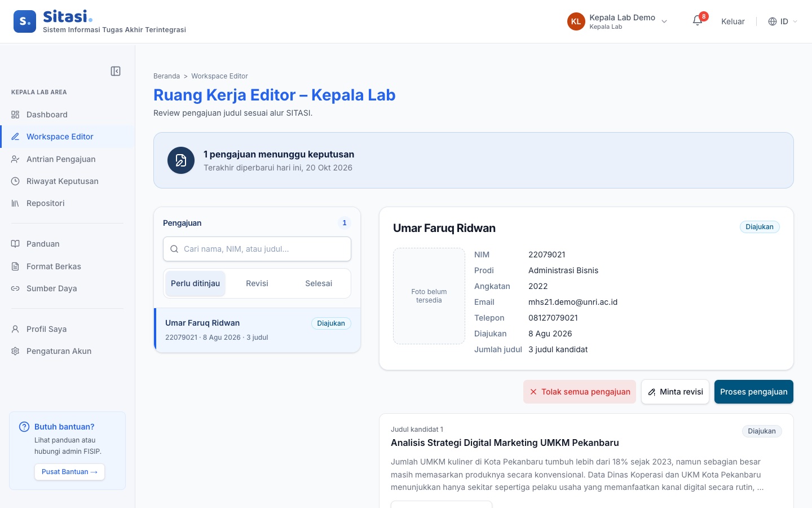Collapse the sidebar with the panel icon

click(116, 71)
